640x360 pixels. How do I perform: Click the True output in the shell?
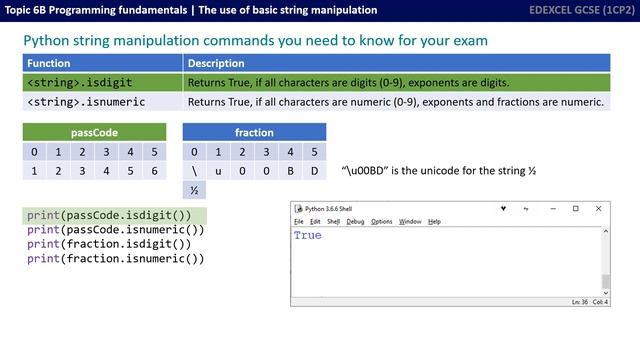coord(308,236)
